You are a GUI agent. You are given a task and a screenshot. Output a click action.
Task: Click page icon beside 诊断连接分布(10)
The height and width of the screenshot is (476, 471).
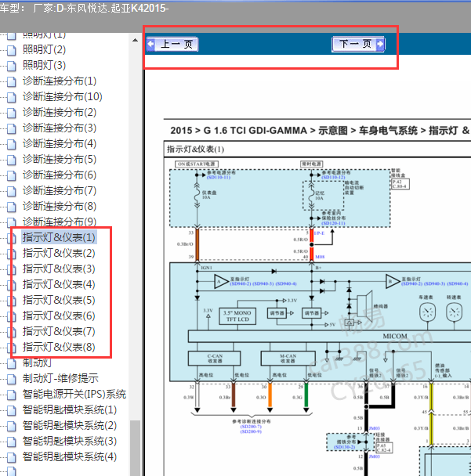click(x=12, y=97)
